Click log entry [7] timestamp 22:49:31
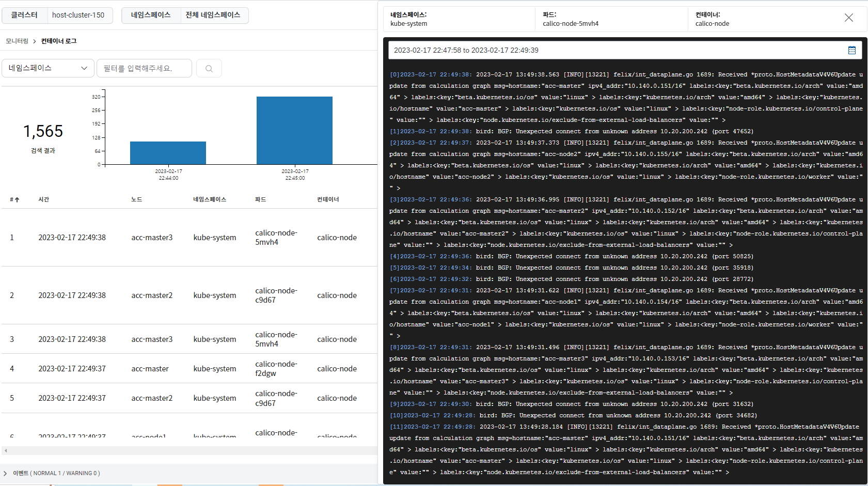Screen dimensions: 868x486 [x=431, y=290]
